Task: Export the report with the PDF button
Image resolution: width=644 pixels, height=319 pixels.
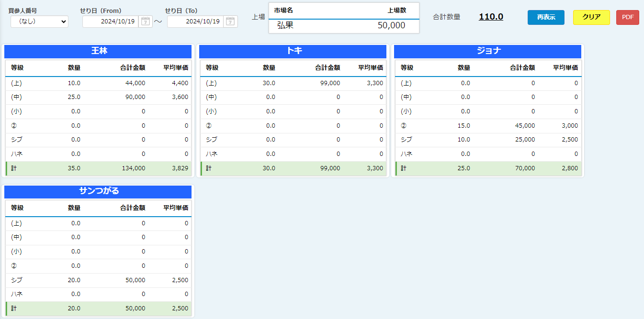Action: pyautogui.click(x=628, y=17)
